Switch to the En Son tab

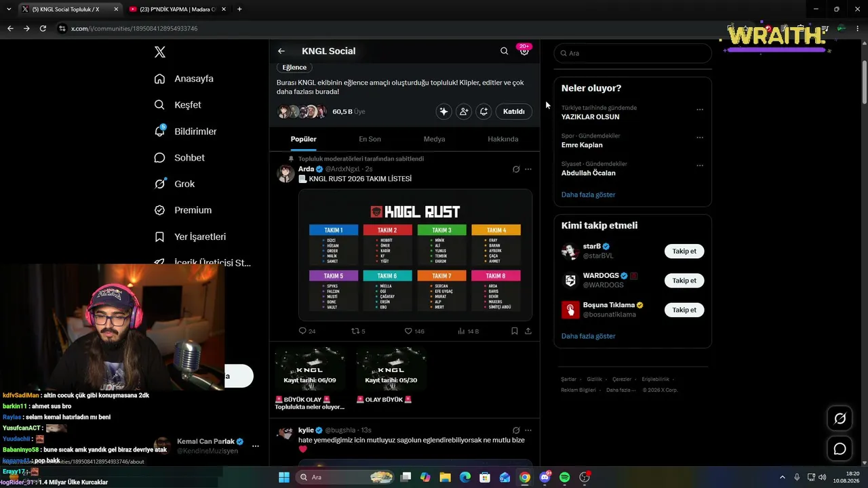point(370,139)
